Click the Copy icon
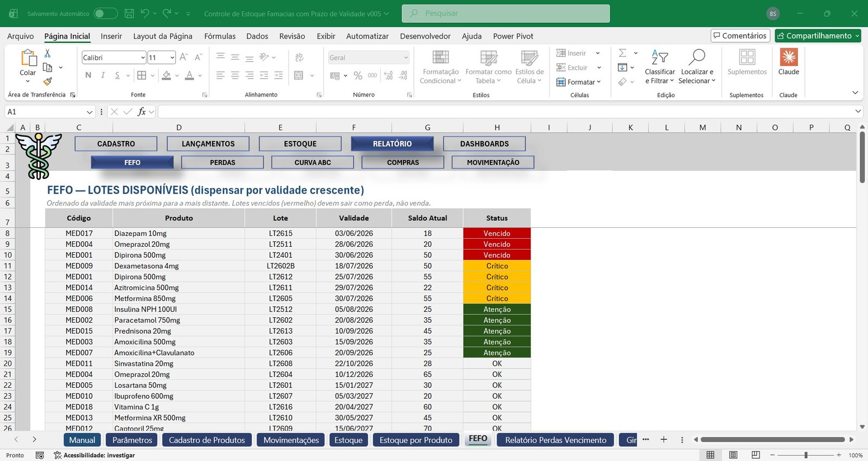This screenshot has width=868, height=461. [x=48, y=67]
